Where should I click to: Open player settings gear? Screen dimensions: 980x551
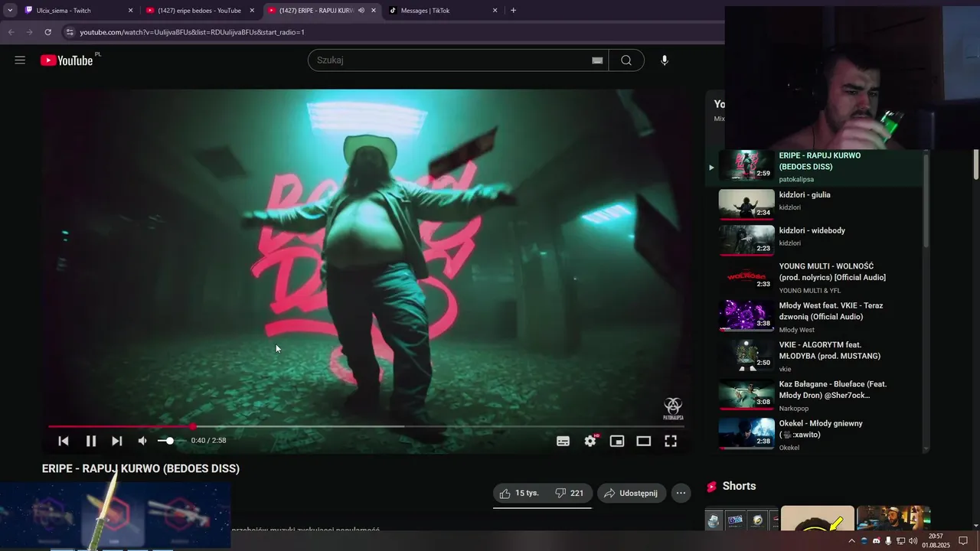(590, 441)
